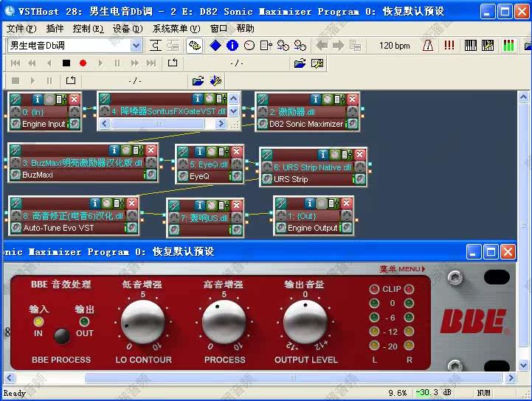Toggle bypass on the BuzMaxi module
The height and width of the screenshot is (401, 532).
tap(126, 150)
